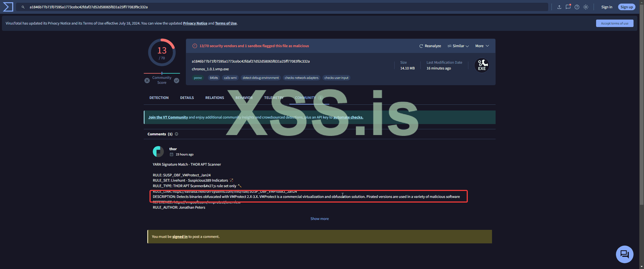Switch to the DETECTION tab
644x269 pixels.
pos(159,98)
